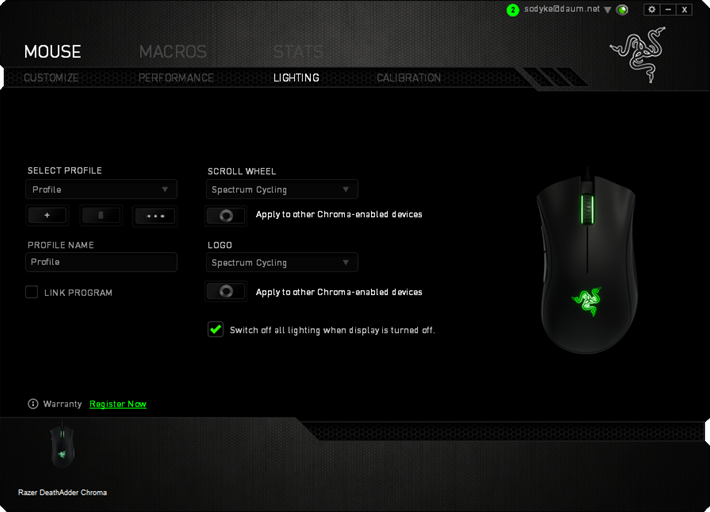Switch to the MOUSE tab

[x=53, y=52]
